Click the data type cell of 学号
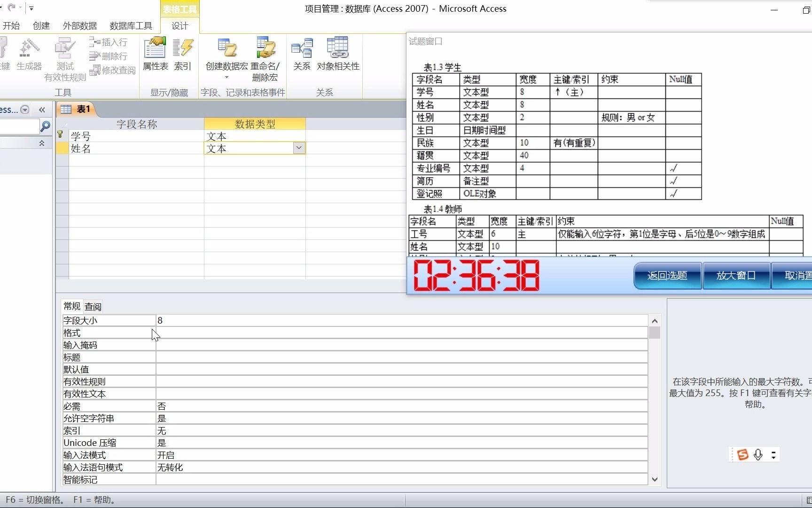This screenshot has height=508, width=812. [x=255, y=136]
